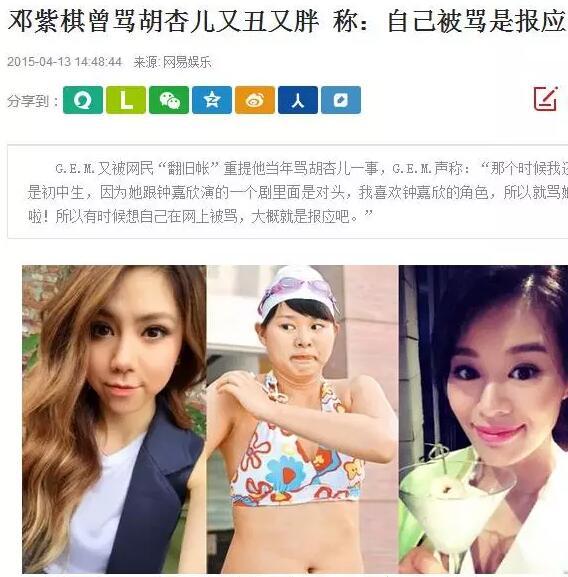Click the 来源 label before the source name

coord(146,62)
